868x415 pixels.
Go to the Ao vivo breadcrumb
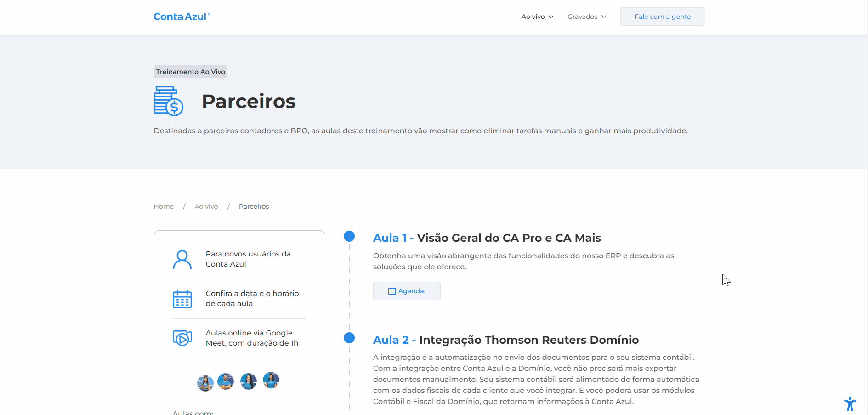click(x=206, y=206)
